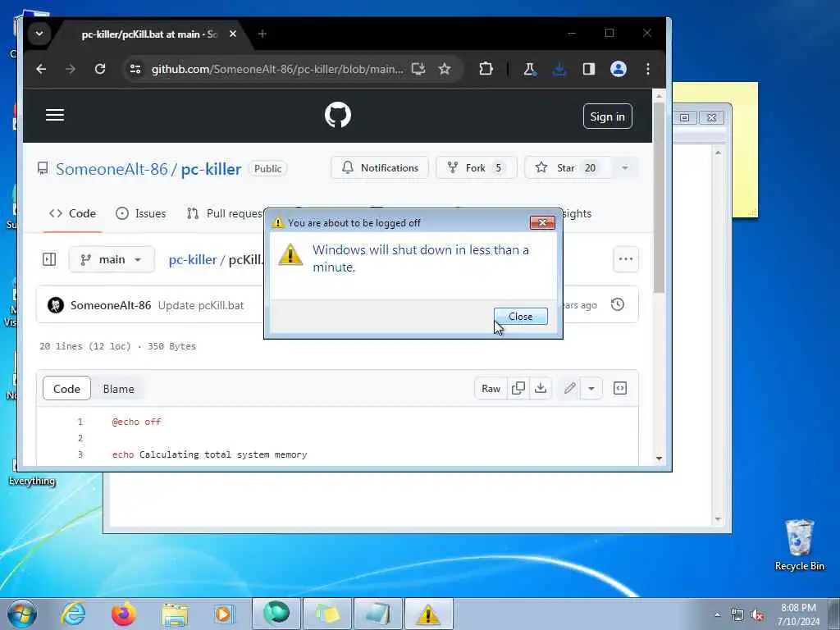The height and width of the screenshot is (630, 840).
Task: Open Windows Media Player from the taskbar
Action: (x=223, y=614)
